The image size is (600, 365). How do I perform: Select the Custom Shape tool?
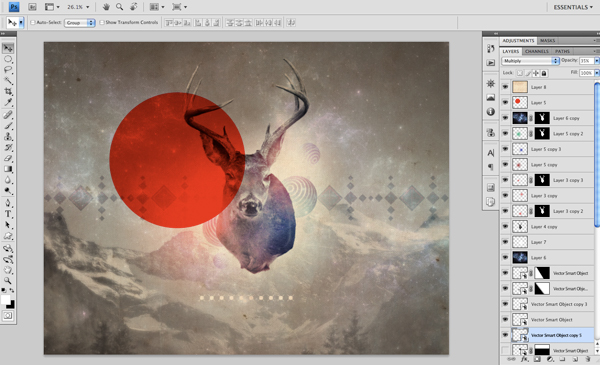[8, 236]
